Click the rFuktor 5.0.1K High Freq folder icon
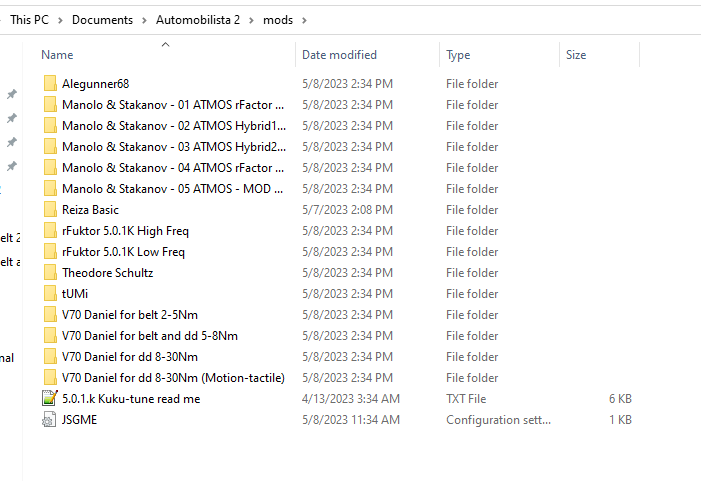 pos(50,231)
